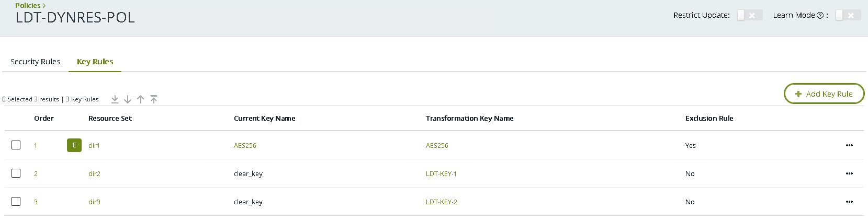Select the Key Rules tab
Viewport: 868px width, 221px height.
coord(95,62)
